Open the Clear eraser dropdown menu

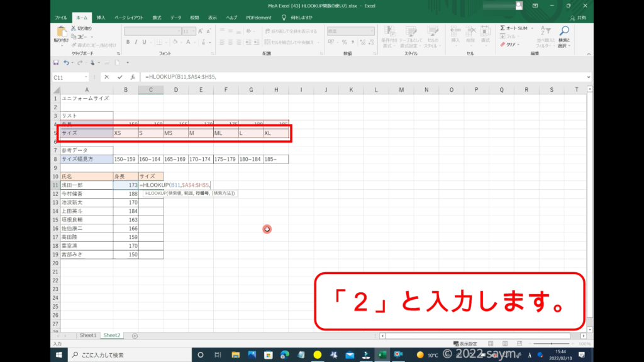tap(511, 45)
